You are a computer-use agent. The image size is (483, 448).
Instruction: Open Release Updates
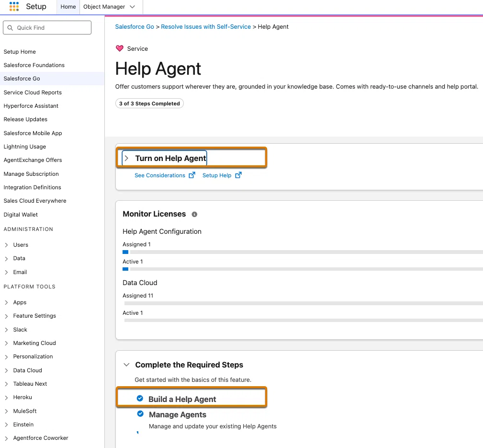[25, 119]
